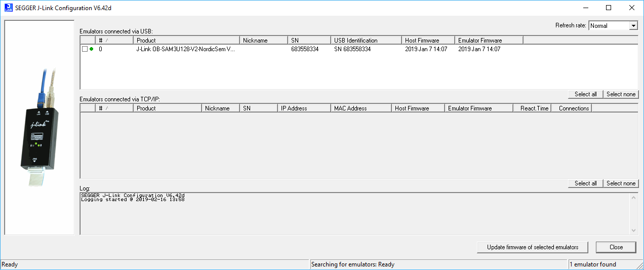This screenshot has width=644, height=270.
Task: Click serial number 683558334 in SN column
Action: (x=305, y=49)
